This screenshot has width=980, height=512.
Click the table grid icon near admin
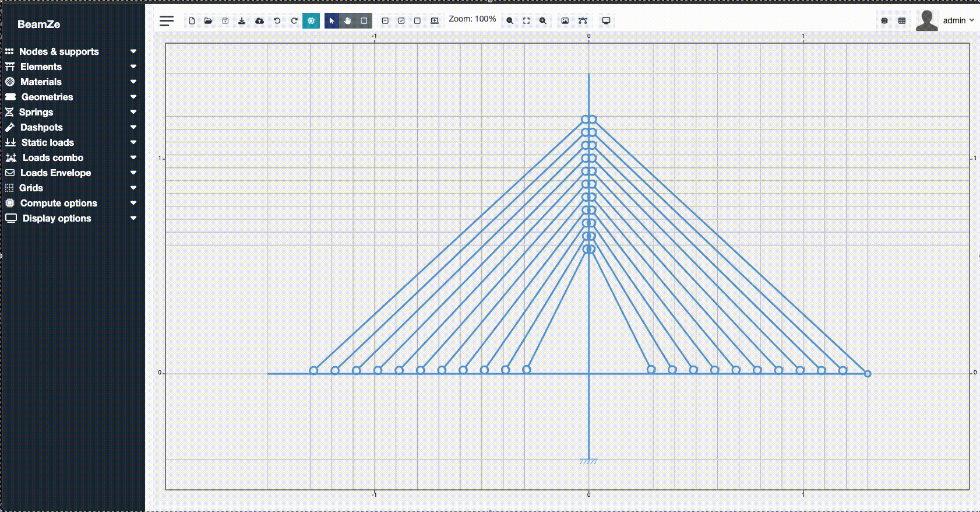[x=902, y=21]
